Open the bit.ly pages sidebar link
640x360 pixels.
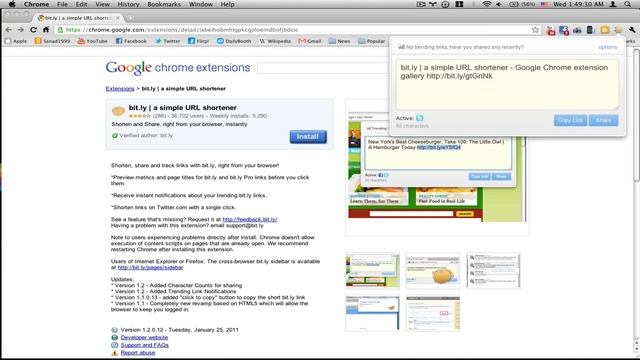click(x=150, y=267)
